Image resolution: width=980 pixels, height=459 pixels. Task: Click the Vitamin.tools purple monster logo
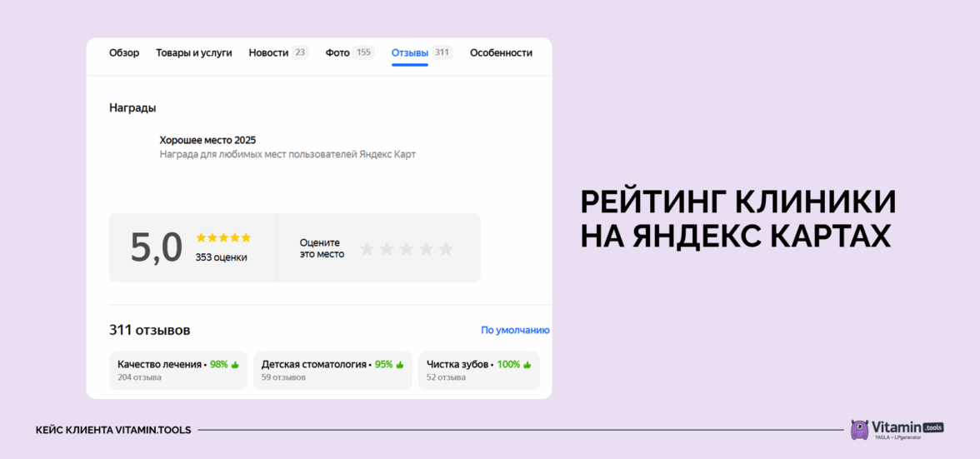point(859,429)
